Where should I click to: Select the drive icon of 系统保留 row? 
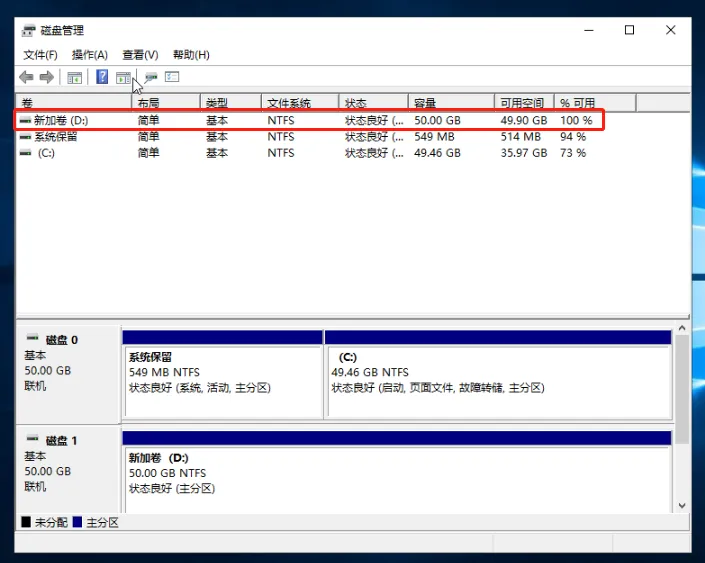[x=25, y=137]
